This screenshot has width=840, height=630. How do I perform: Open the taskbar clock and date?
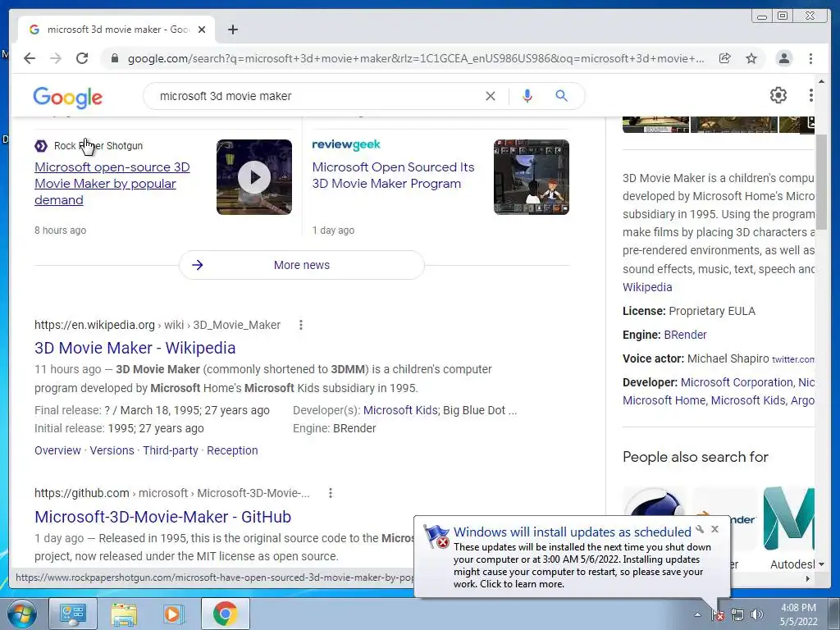(798, 614)
